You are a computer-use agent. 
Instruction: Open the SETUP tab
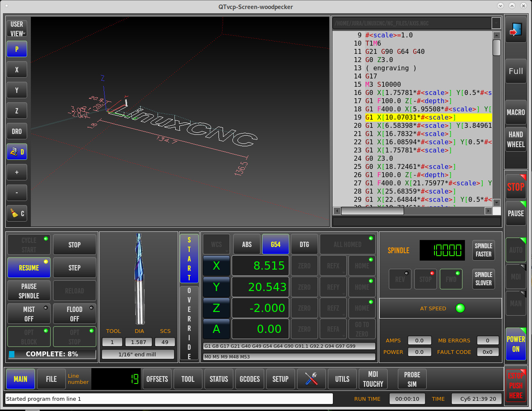[281, 379]
